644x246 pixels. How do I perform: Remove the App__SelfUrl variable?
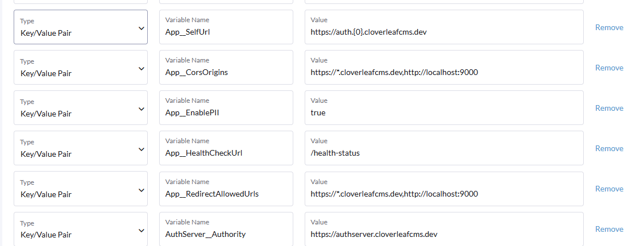coord(609,27)
